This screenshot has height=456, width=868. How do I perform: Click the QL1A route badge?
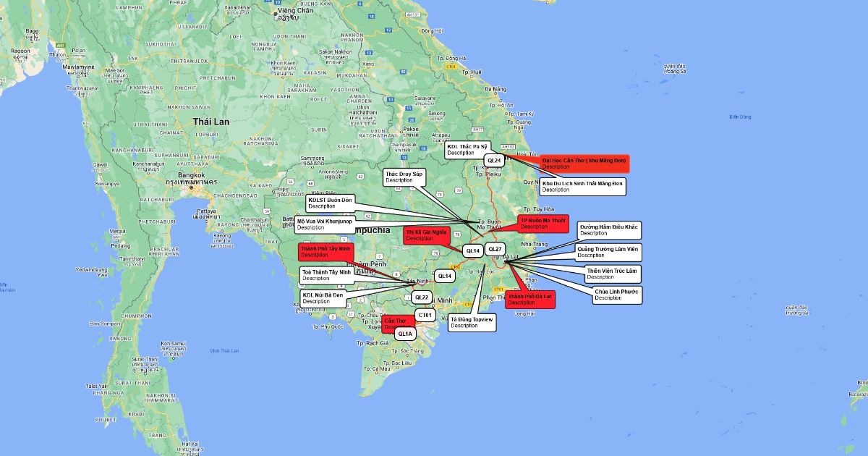click(x=405, y=334)
